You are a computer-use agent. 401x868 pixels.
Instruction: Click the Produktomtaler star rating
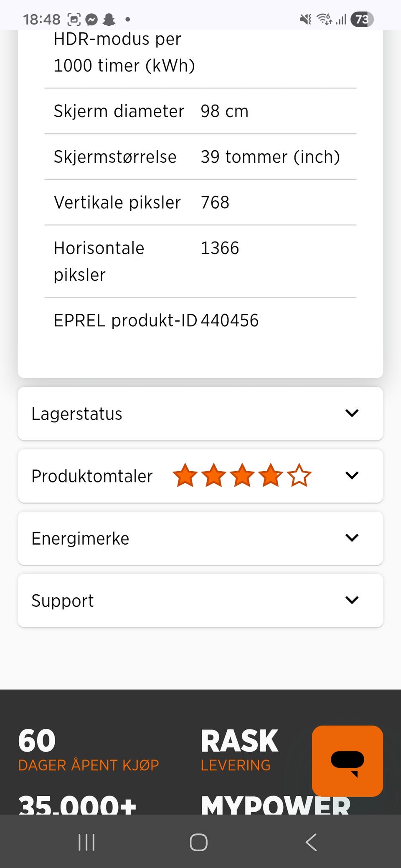coord(242,475)
